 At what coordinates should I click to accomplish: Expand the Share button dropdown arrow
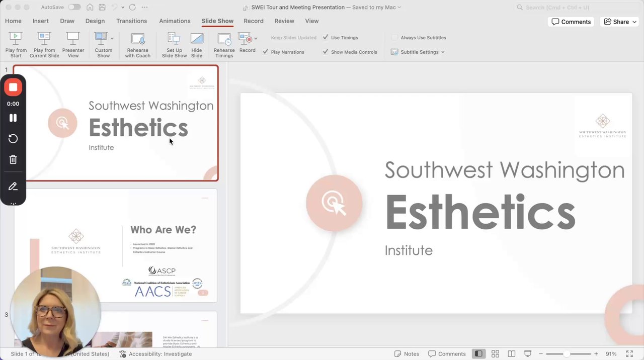pyautogui.click(x=634, y=22)
